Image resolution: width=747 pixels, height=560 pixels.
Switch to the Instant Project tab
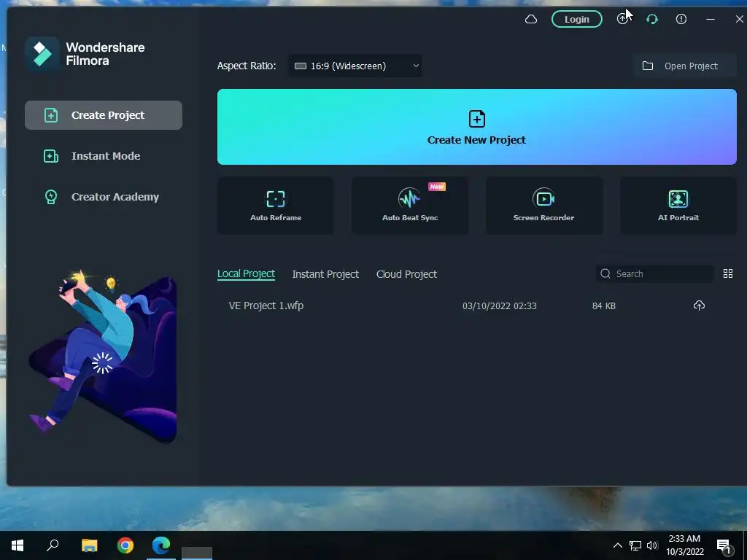[x=325, y=274]
